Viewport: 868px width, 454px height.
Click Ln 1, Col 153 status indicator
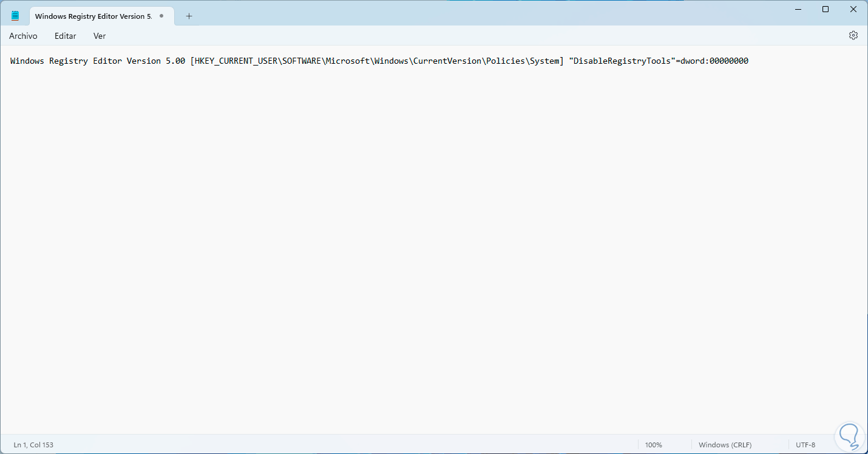click(x=33, y=445)
